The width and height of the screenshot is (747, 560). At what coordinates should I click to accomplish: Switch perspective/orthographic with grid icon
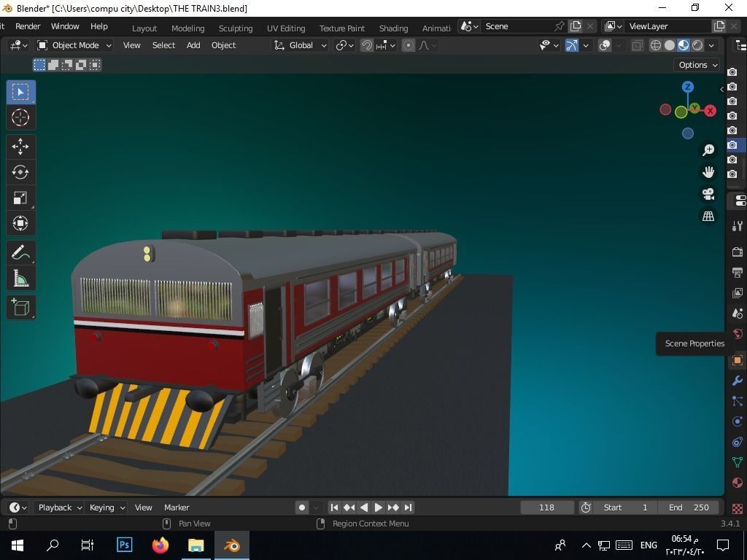[x=708, y=216]
